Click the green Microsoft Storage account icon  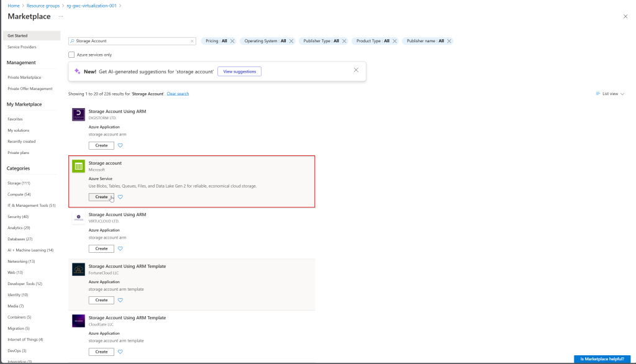(x=78, y=166)
